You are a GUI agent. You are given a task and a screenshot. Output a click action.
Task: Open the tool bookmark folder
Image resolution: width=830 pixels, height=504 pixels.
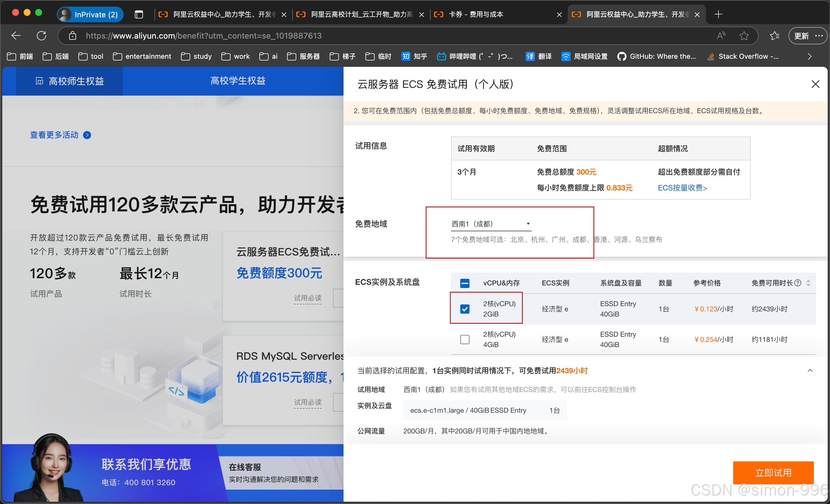coord(90,56)
